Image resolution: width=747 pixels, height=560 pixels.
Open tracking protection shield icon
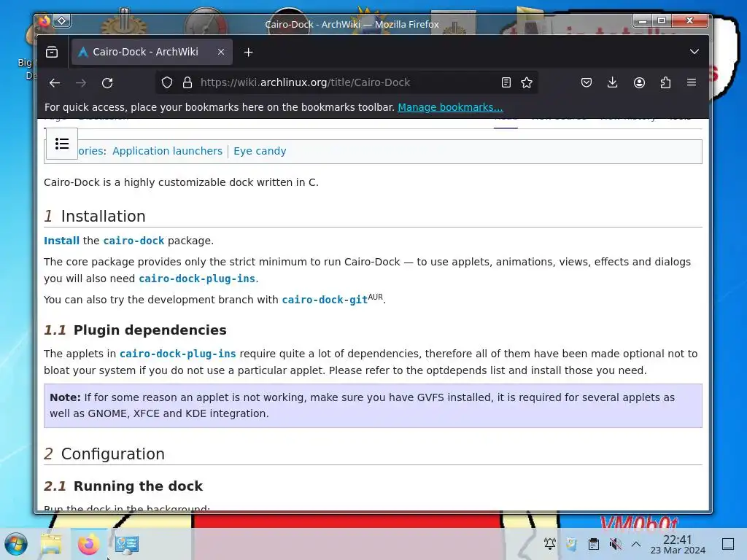(167, 82)
